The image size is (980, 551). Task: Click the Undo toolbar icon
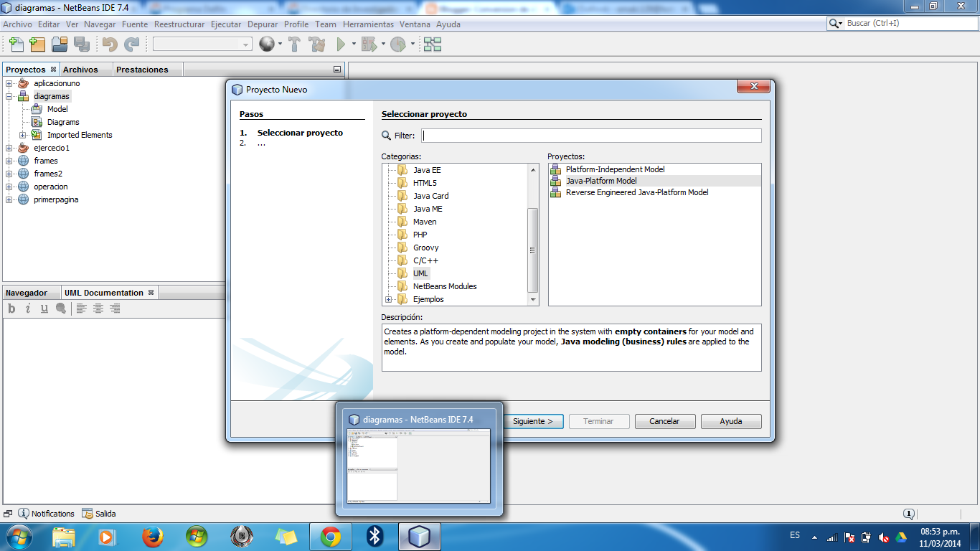coord(109,44)
